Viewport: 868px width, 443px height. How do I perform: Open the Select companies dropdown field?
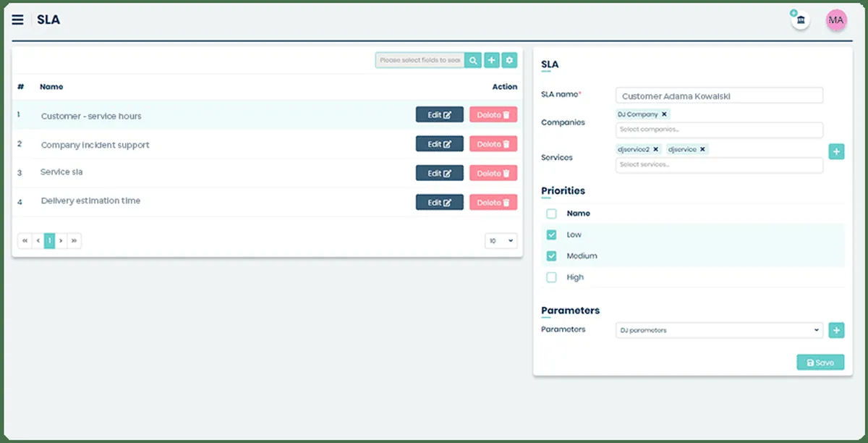click(719, 130)
